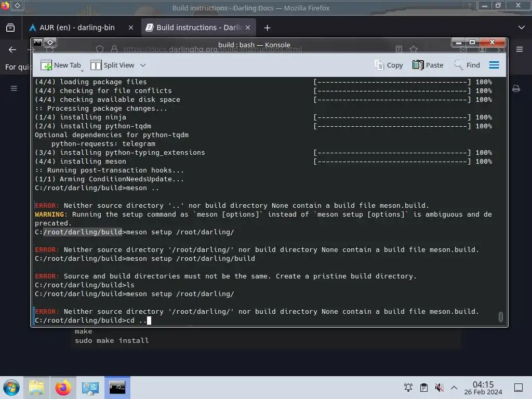The image size is (532, 399).
Task: Click the 'Source and build directories must not be the same' error
Action: coord(225,276)
